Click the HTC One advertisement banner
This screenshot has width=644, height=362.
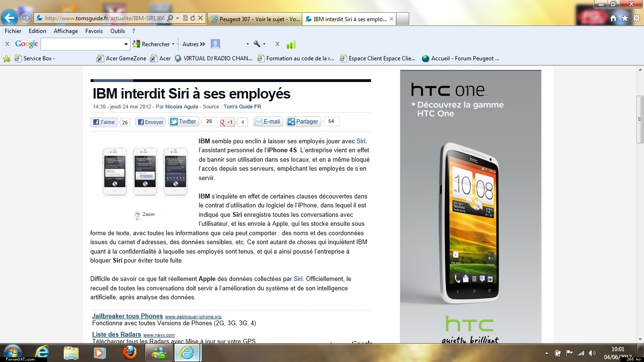tap(471, 206)
